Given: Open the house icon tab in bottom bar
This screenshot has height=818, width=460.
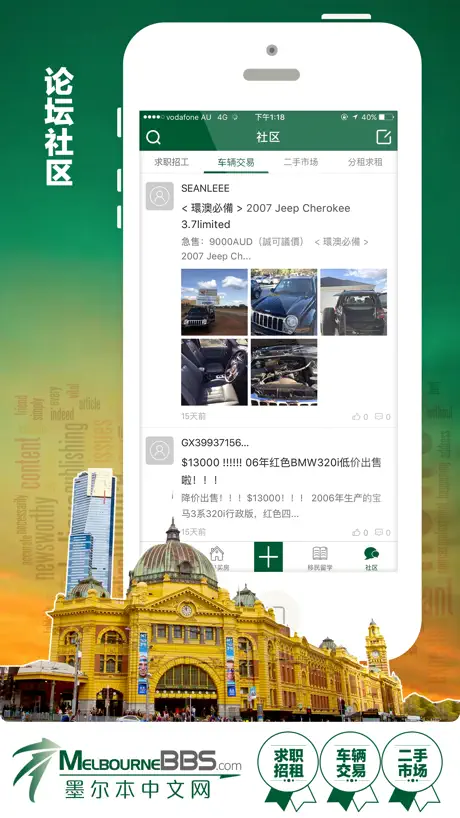Looking at the screenshot, I should tap(216, 557).
